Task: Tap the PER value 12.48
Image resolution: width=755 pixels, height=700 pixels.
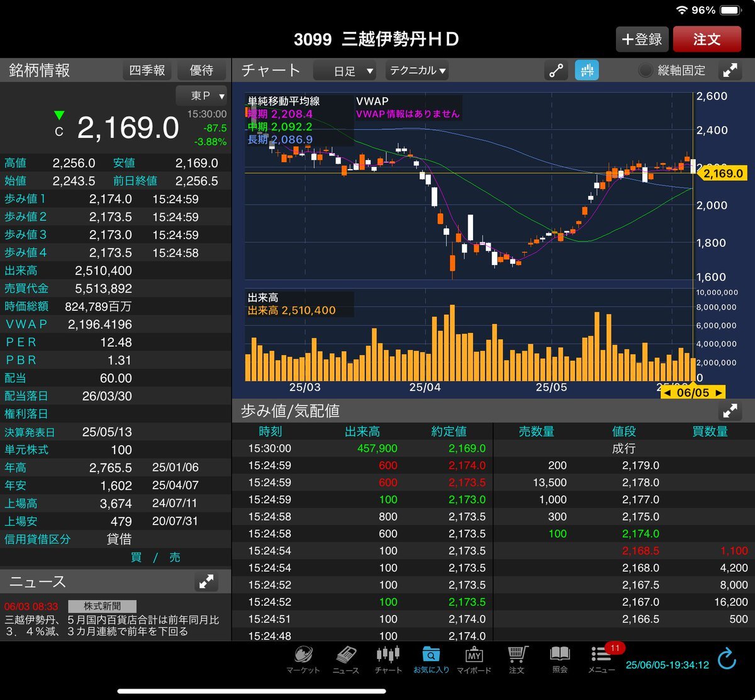Action: click(116, 342)
